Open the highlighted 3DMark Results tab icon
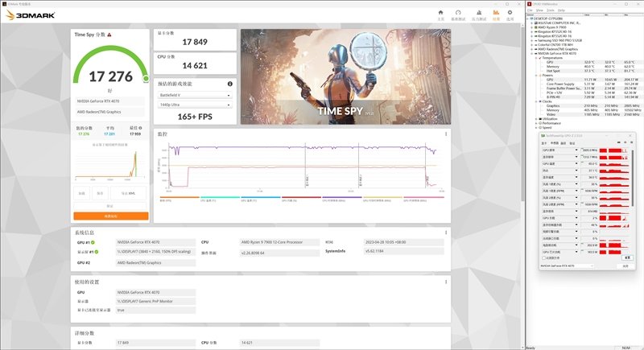 [x=496, y=13]
